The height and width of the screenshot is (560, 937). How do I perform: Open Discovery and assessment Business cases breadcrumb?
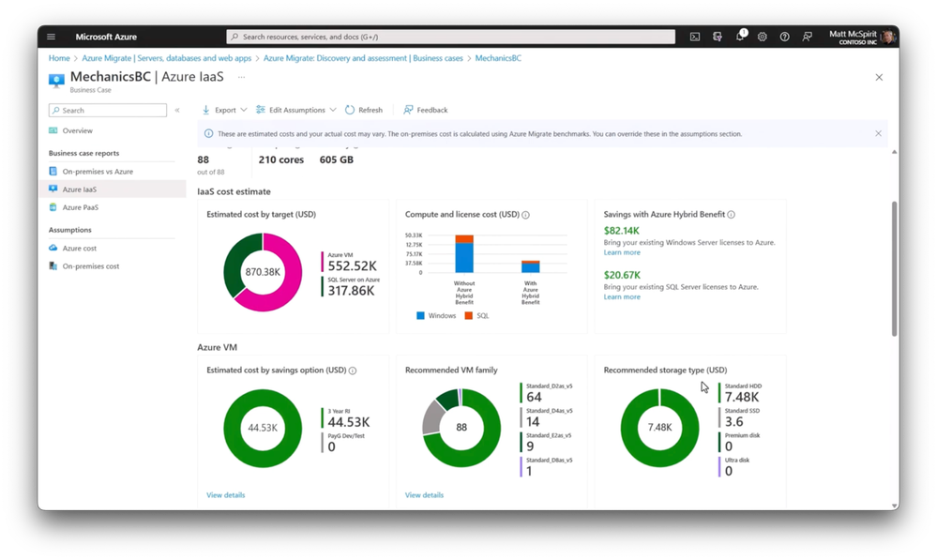pyautogui.click(x=363, y=58)
